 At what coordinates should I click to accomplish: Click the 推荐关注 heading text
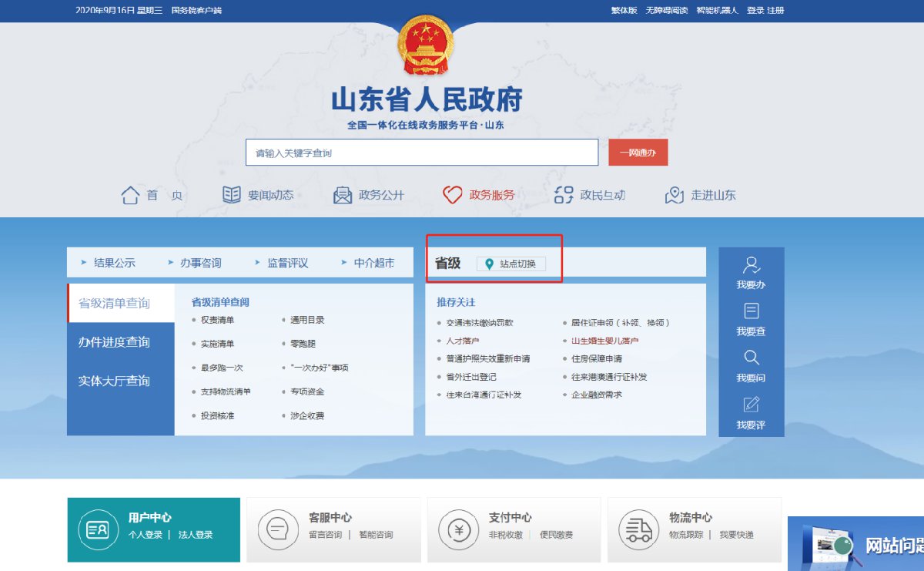pyautogui.click(x=456, y=302)
